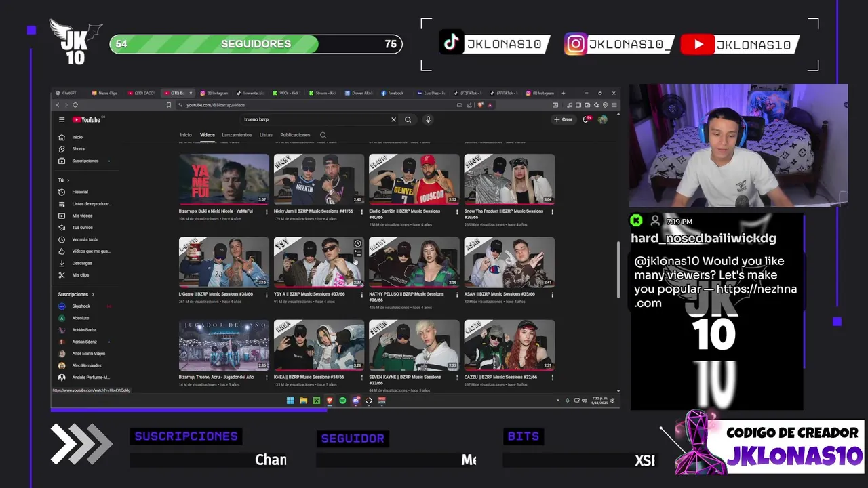Expand the Tú section chevron
The width and height of the screenshot is (868, 488).
coord(68,180)
